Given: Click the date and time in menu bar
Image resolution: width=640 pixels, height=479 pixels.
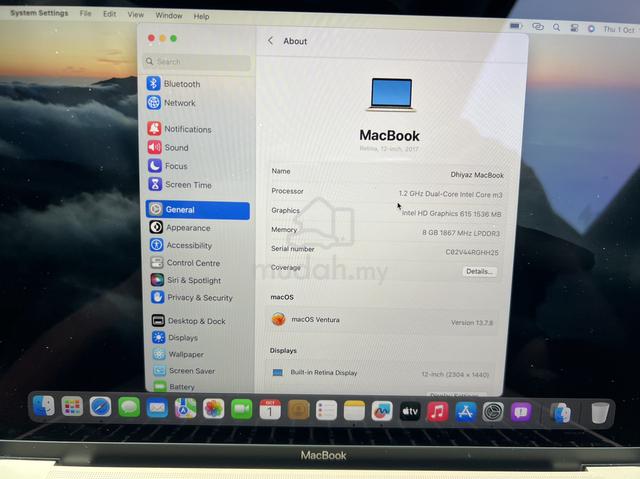Looking at the screenshot, I should coord(619,30).
